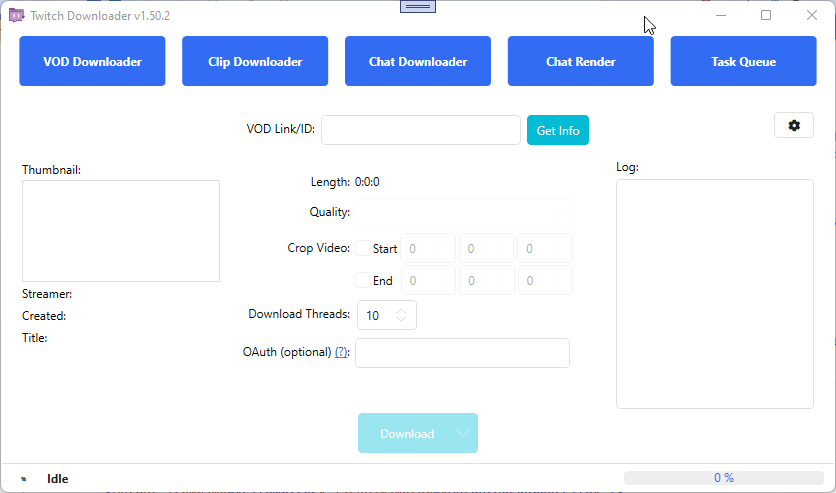Open the Chat Downloader tab

point(418,61)
